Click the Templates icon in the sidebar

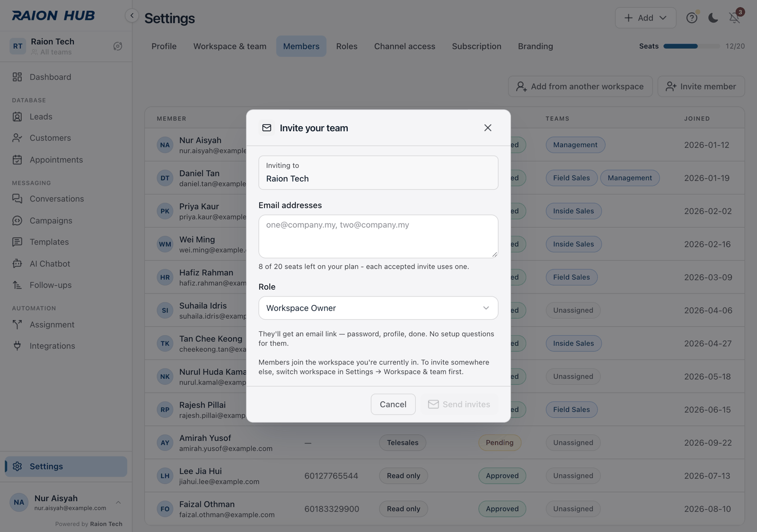(18, 242)
